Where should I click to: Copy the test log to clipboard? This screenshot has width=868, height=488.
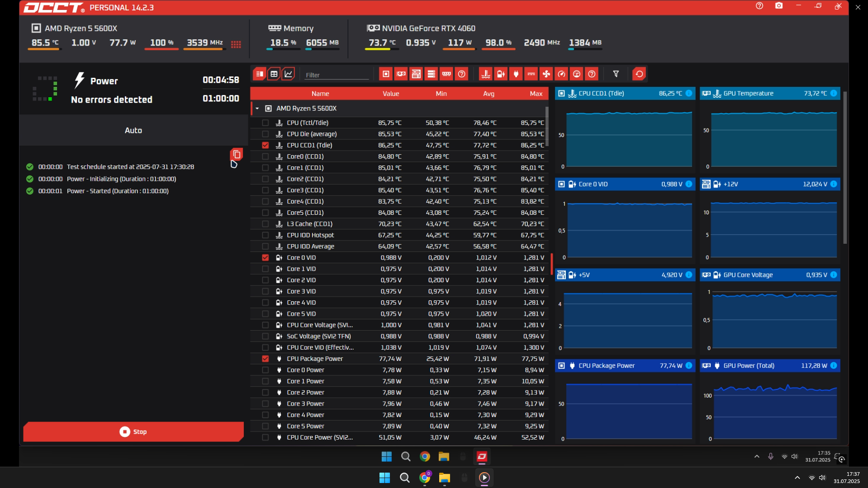click(237, 155)
